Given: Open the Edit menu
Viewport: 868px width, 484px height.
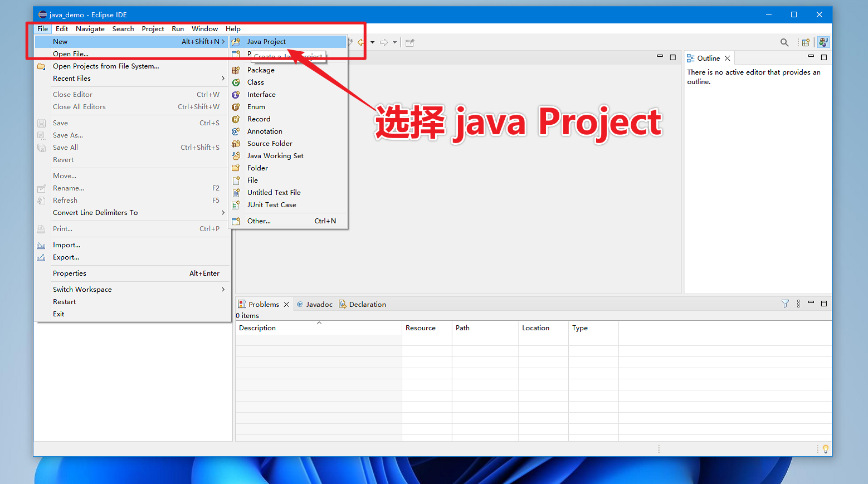Looking at the screenshot, I should (x=62, y=29).
